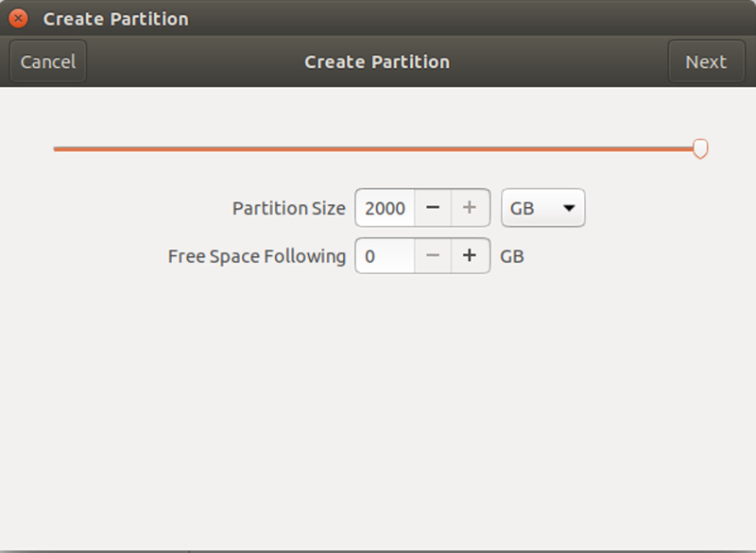This screenshot has width=756, height=553.
Task: Focus the Partition Size field showing 2000
Action: 385,208
